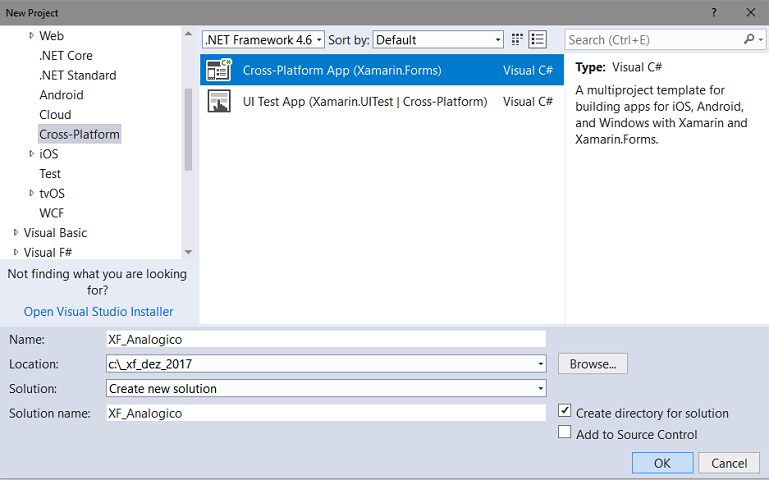769x480 pixels.
Task: Expand the Web tree node
Action: click(31, 36)
